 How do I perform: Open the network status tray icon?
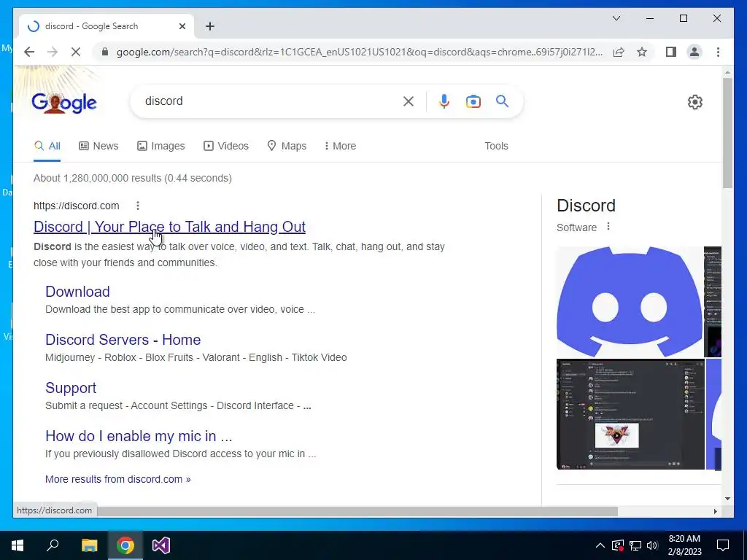[x=635, y=545]
